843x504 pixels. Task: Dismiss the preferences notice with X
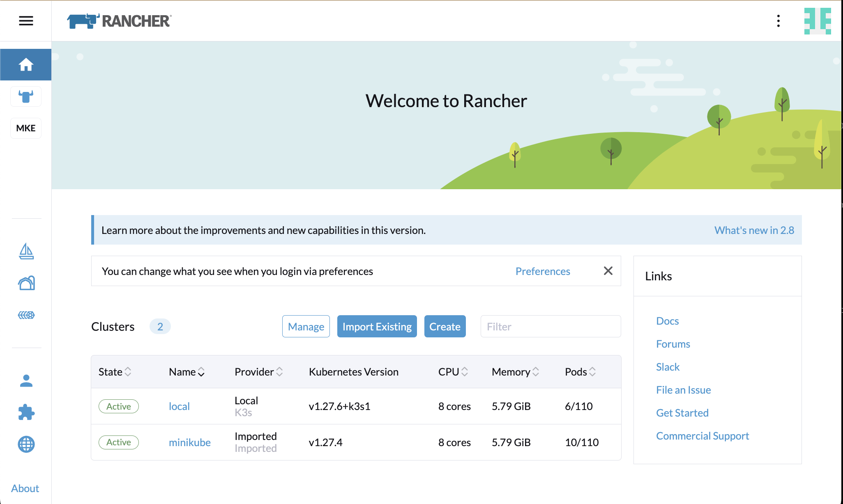tap(608, 271)
